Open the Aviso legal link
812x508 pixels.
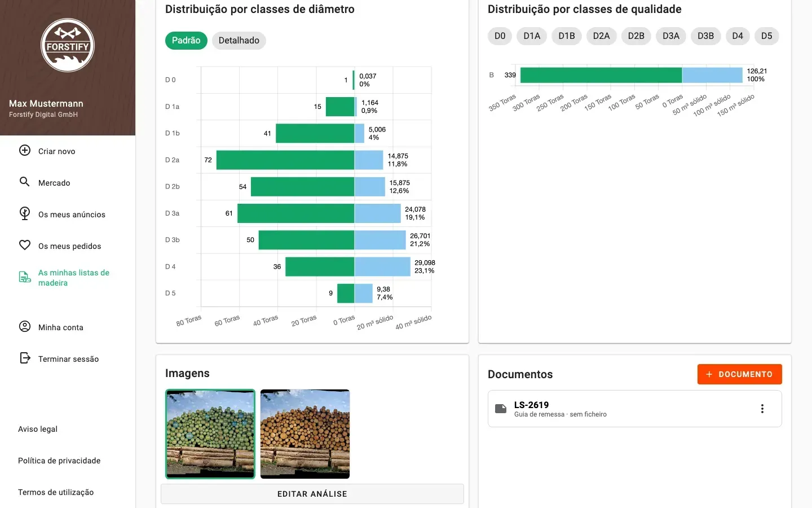38,429
